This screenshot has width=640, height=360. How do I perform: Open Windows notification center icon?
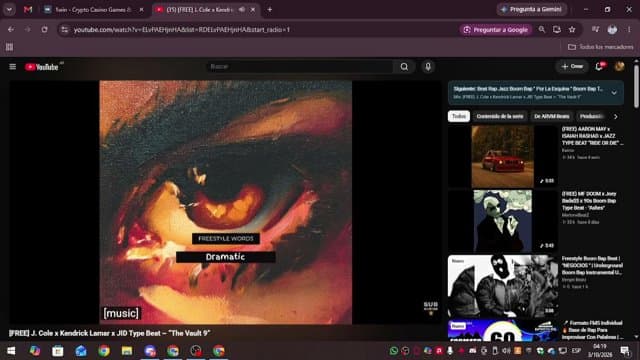tap(624, 351)
